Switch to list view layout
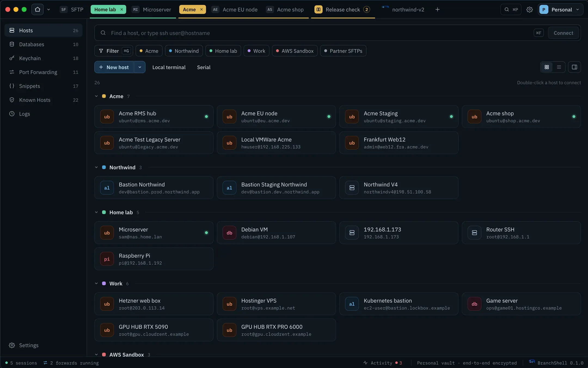 click(559, 67)
